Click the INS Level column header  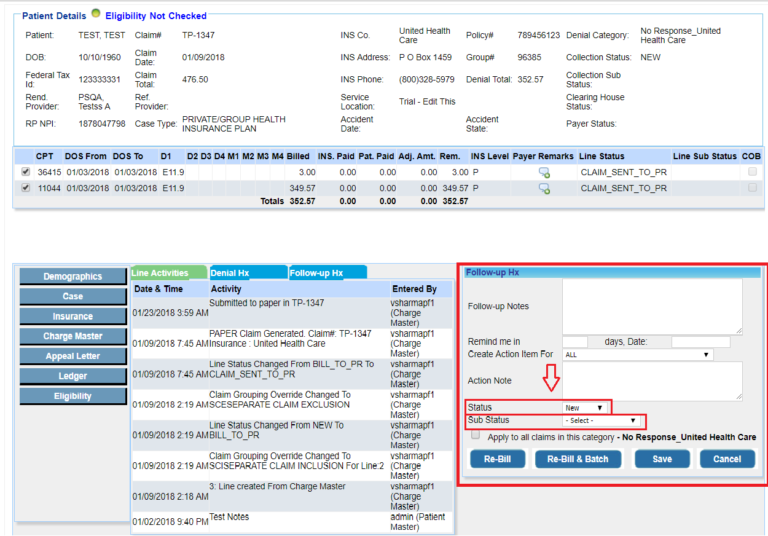(489, 156)
